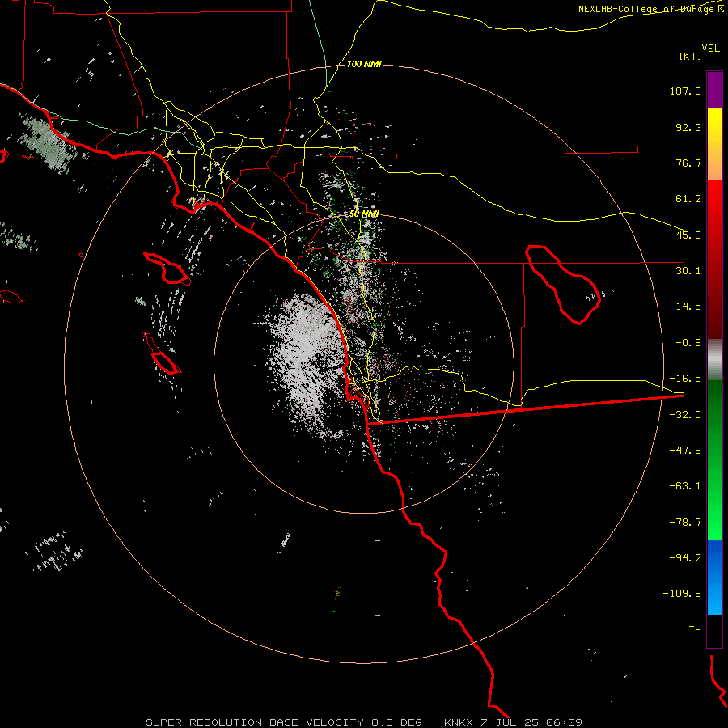
Task: Click the 107.8 scale value
Action: 685,91
